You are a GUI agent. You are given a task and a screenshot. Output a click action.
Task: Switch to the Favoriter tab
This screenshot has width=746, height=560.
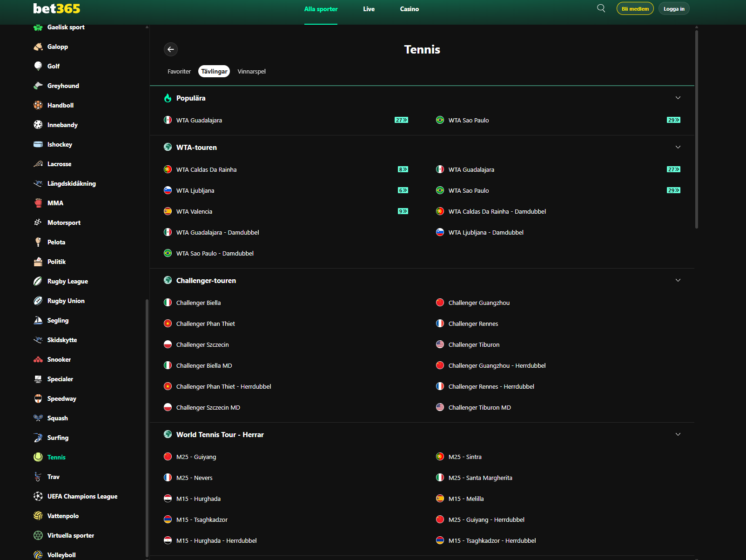click(179, 71)
